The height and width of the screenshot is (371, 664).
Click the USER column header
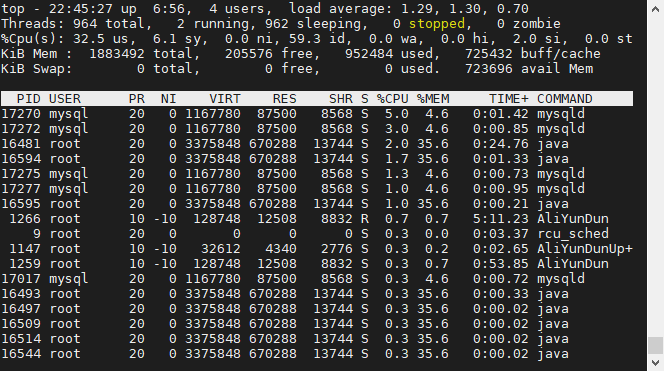(65, 99)
